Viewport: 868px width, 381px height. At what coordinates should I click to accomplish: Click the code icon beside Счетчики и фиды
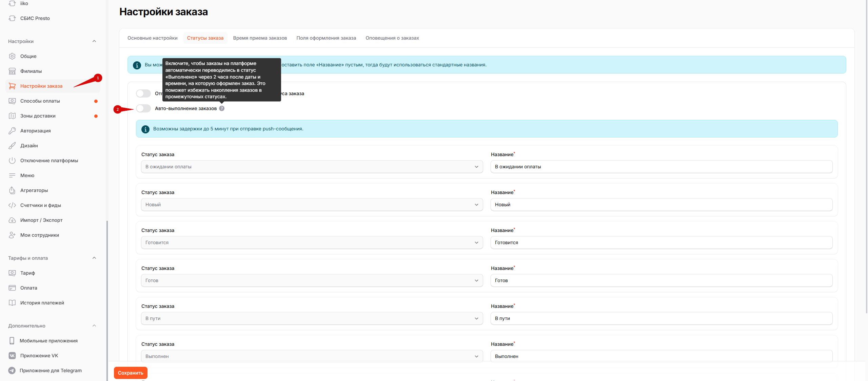pos(12,205)
